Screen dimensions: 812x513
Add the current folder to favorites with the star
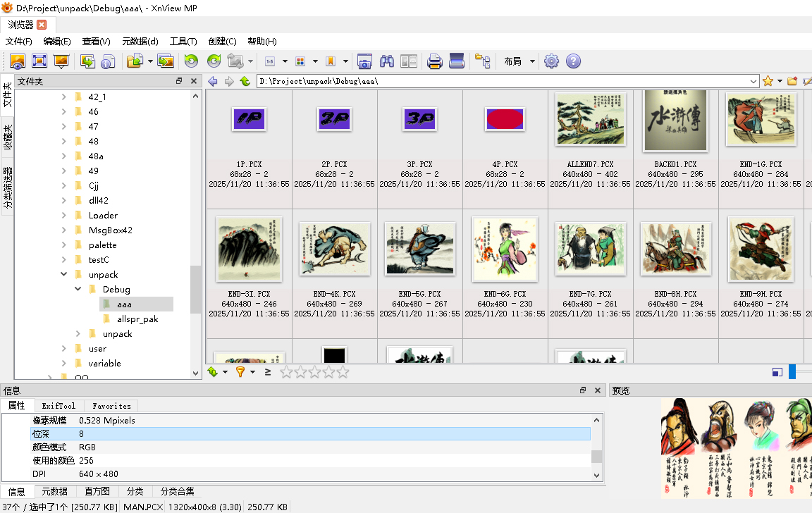(x=768, y=81)
